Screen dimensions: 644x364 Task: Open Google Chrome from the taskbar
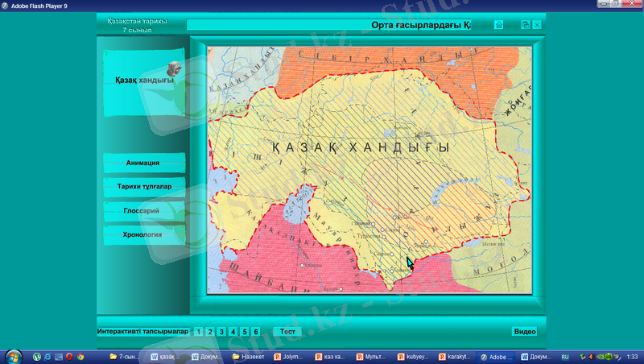(80, 356)
